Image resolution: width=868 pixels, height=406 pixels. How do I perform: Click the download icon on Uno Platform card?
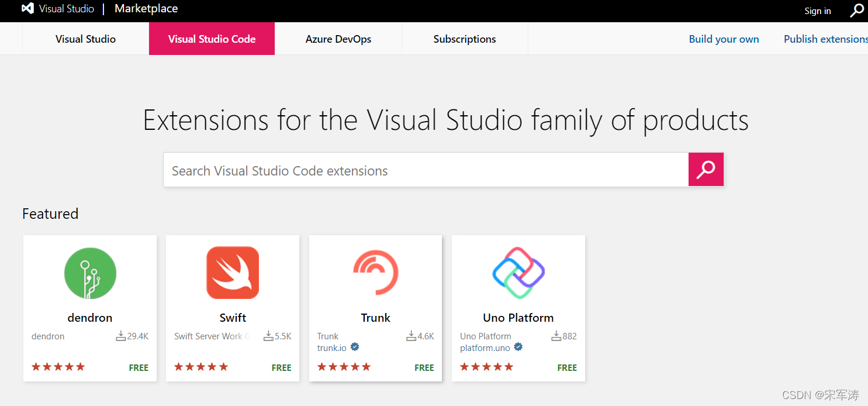pos(556,336)
